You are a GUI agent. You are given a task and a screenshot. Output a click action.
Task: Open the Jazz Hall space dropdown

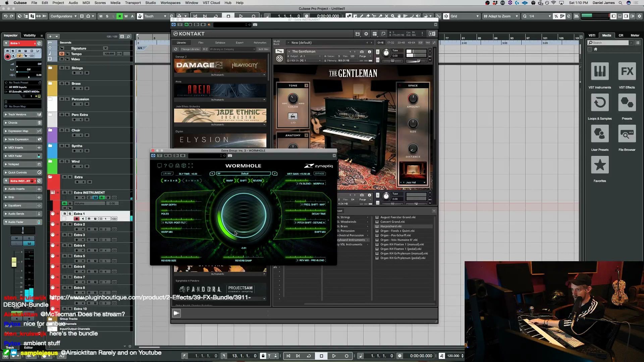pos(424,183)
